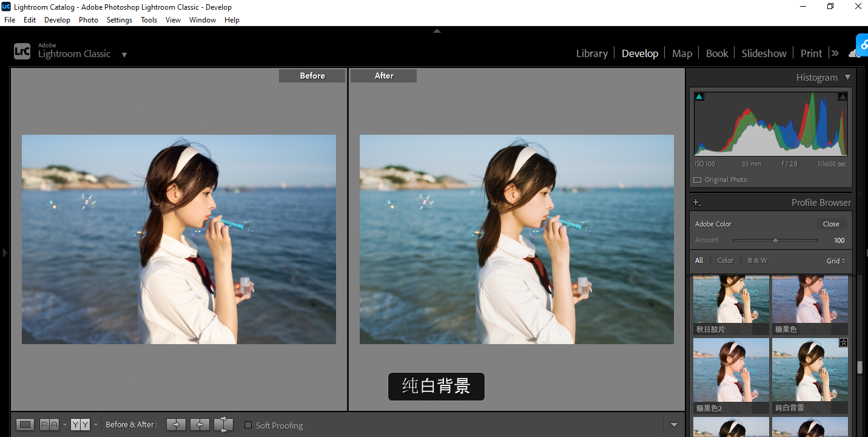Toggle shadow clipping indicator in histogram
Viewport: 868px width, 437px height.
(x=699, y=97)
